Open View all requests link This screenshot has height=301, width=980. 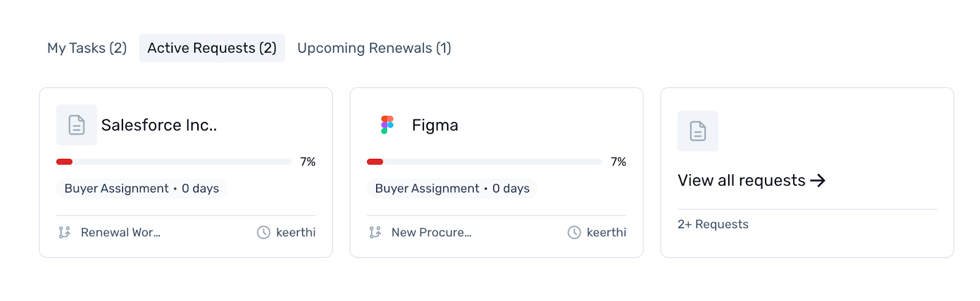[x=741, y=180]
